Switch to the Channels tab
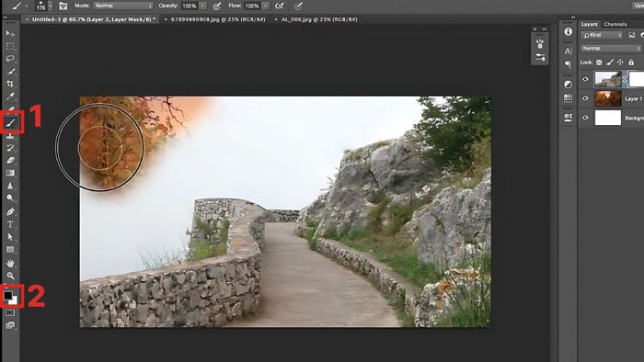Viewport: 644px width, 362px height. coord(615,24)
